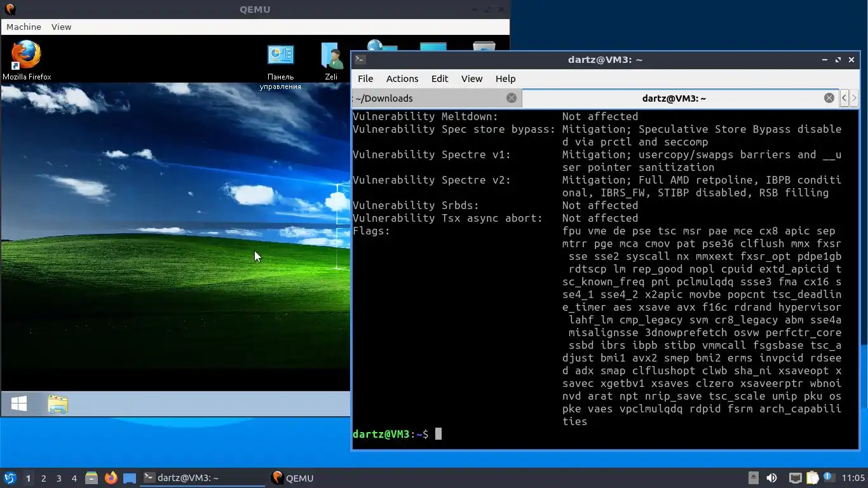This screenshot has height=488, width=868.
Task: Launch the file manager from the panel
Action: click(92, 478)
